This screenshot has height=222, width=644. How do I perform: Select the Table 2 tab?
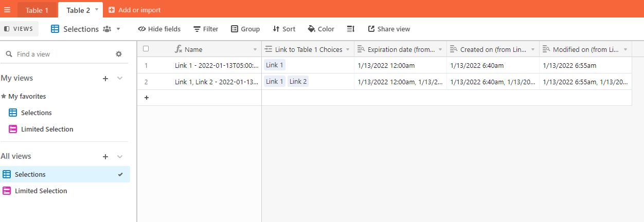[78, 10]
